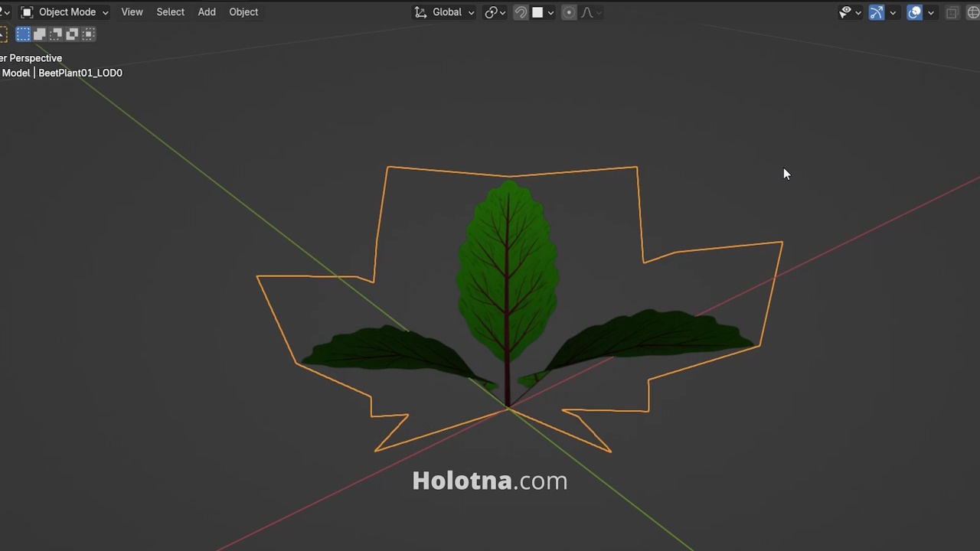The image size is (980, 551).
Task: Click the BeetPlant01_LOD0 object name text
Action: coord(80,73)
